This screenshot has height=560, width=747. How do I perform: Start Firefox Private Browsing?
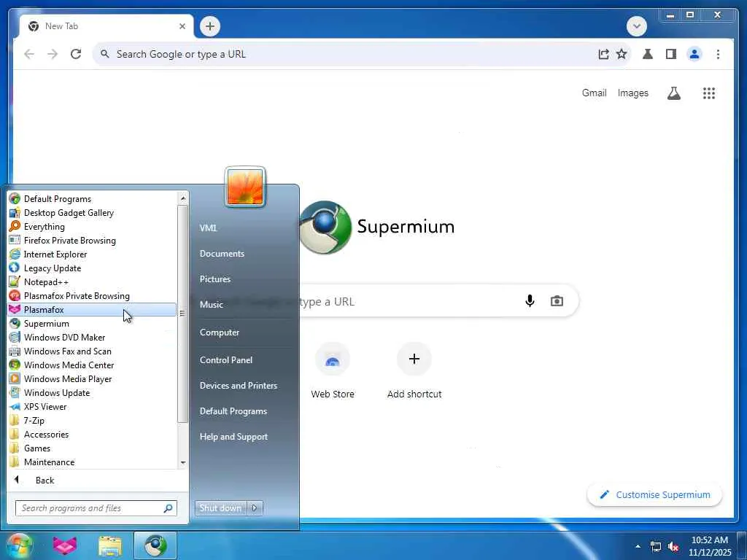(x=92, y=241)
